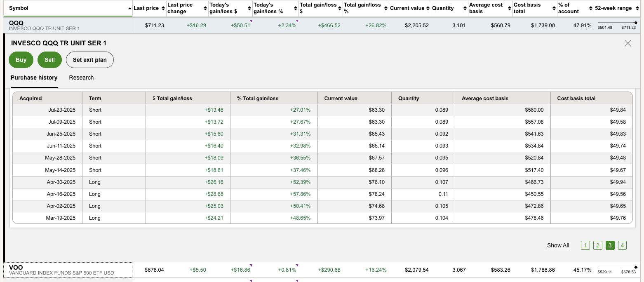Screen dimensions: 644x282
Task: Sort by Symbol column
Action: (68, 8)
